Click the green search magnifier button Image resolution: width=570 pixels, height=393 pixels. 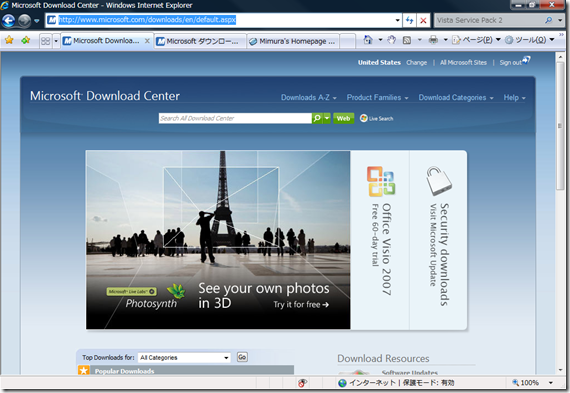pyautogui.click(x=317, y=118)
